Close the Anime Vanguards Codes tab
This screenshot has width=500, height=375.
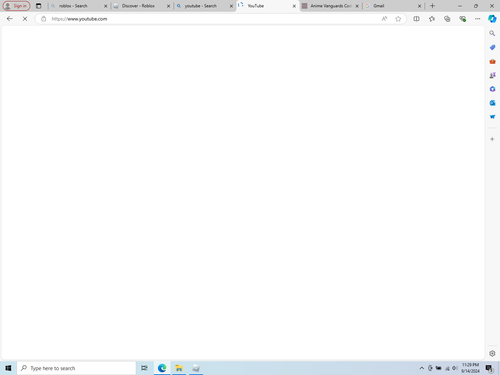(357, 6)
